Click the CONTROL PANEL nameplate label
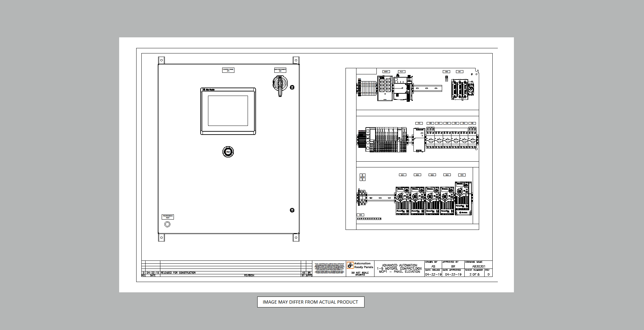 (x=228, y=70)
